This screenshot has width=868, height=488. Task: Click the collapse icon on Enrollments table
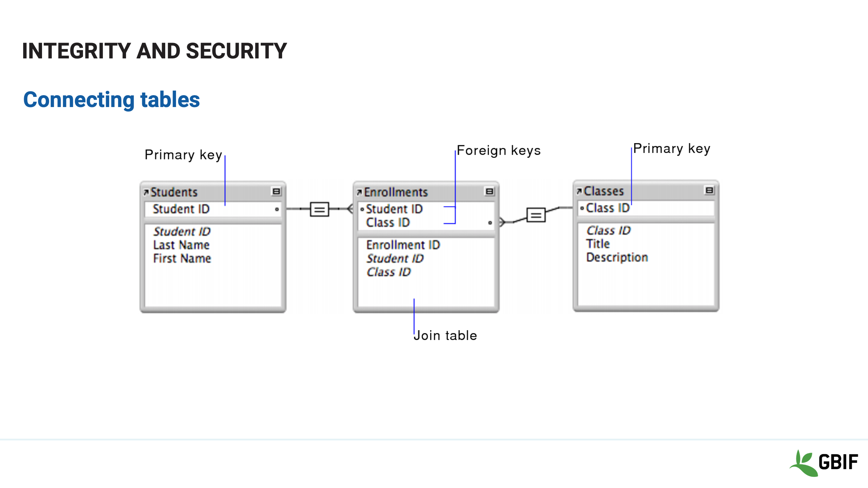(489, 191)
